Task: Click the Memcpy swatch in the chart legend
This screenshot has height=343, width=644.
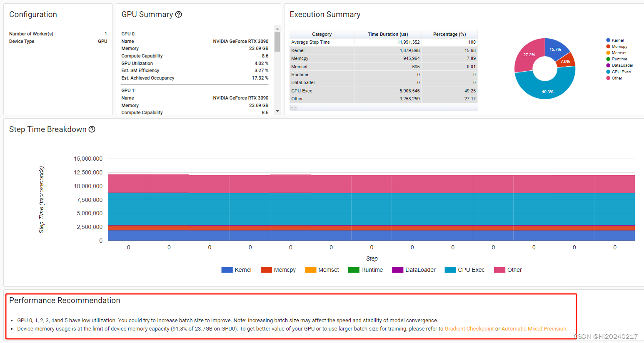Action: point(266,270)
